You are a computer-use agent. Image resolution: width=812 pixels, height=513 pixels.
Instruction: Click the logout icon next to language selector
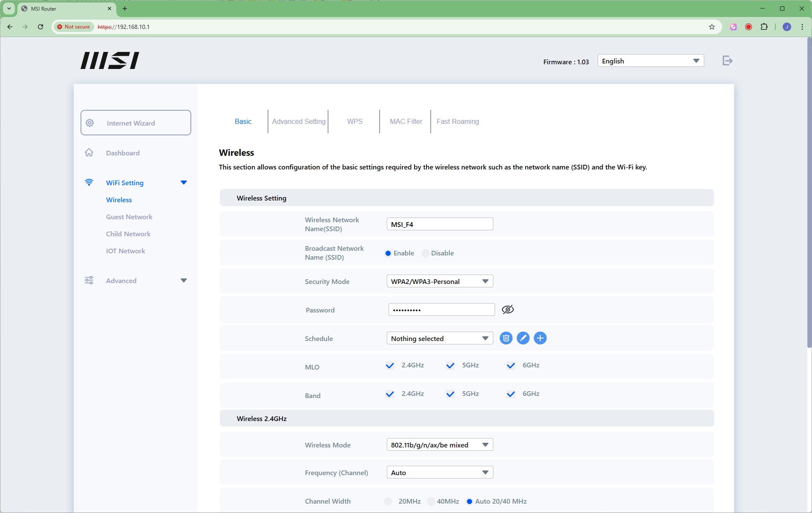tap(727, 61)
